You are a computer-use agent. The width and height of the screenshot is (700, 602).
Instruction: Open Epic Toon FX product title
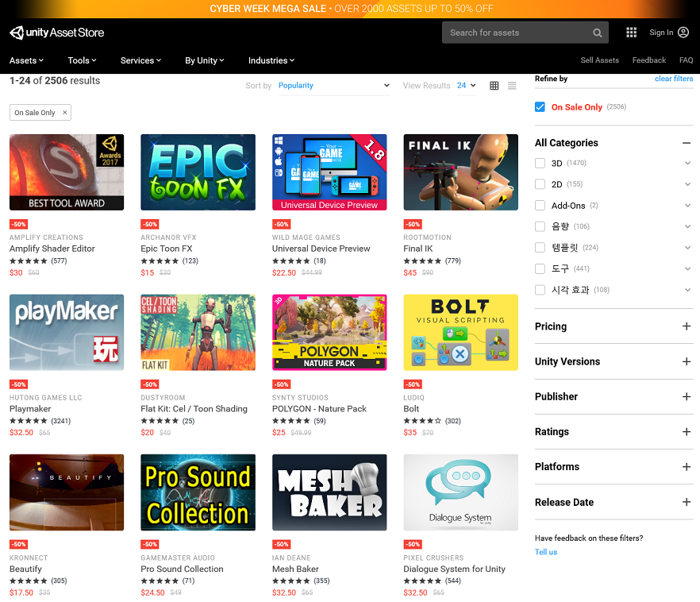click(x=167, y=249)
